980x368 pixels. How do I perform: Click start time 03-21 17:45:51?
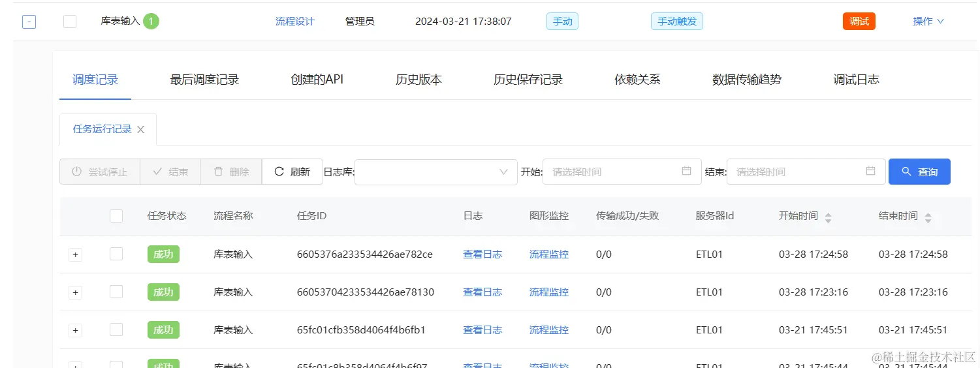tap(814, 330)
